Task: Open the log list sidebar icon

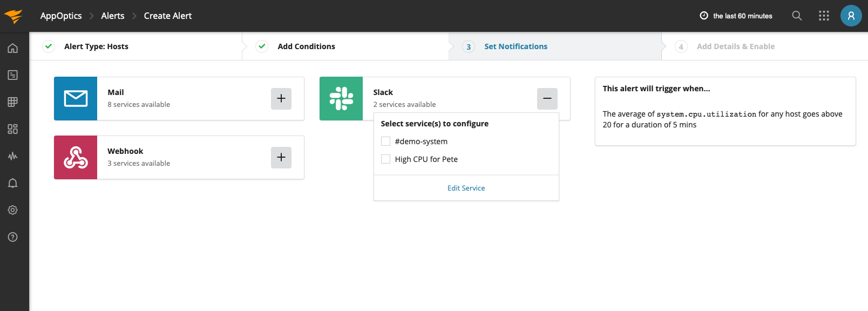Action: tap(13, 75)
